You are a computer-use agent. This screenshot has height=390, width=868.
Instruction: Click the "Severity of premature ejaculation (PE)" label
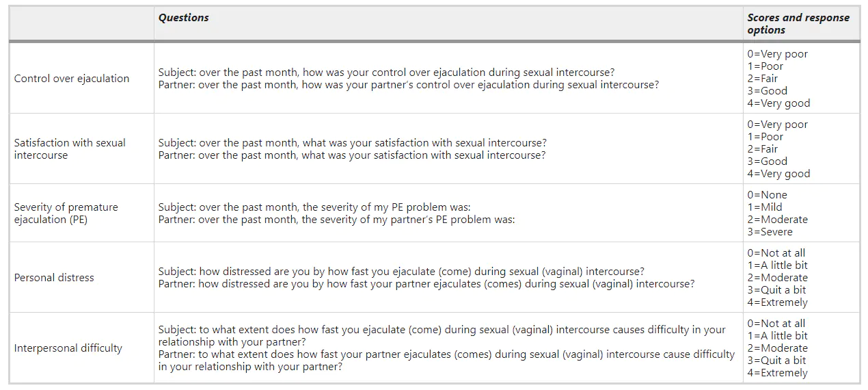[x=66, y=213]
